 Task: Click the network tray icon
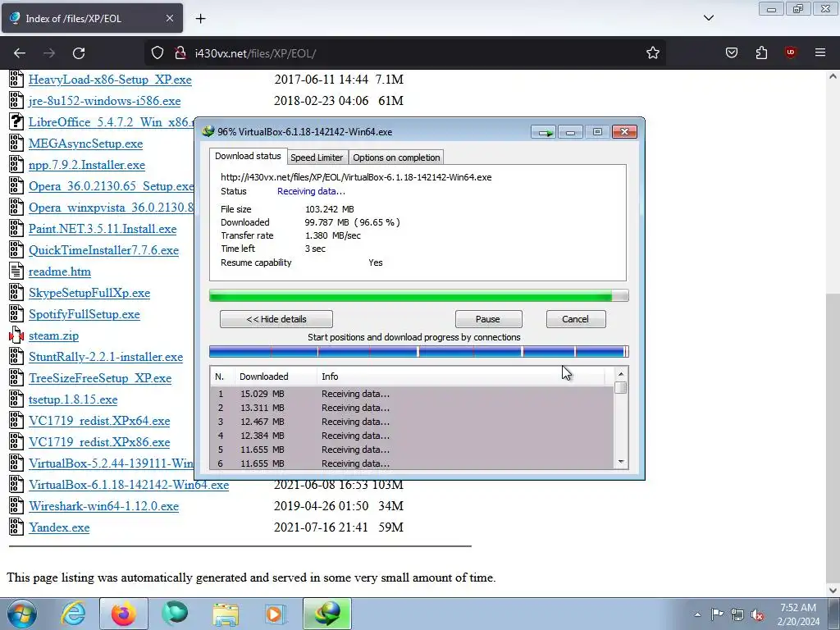coord(737,614)
